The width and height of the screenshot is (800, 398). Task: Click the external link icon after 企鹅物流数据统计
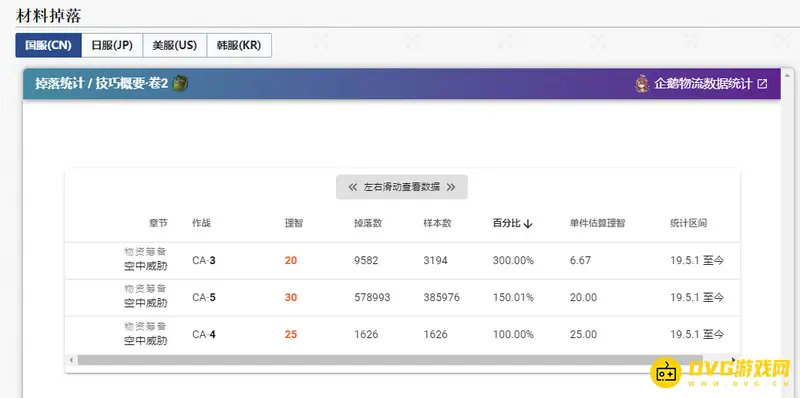(762, 84)
